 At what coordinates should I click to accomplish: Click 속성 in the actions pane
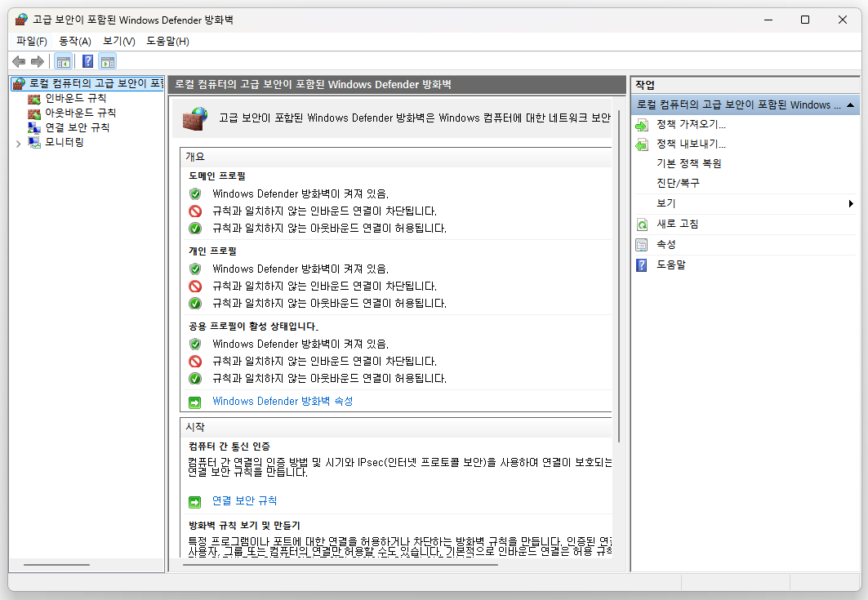click(666, 244)
